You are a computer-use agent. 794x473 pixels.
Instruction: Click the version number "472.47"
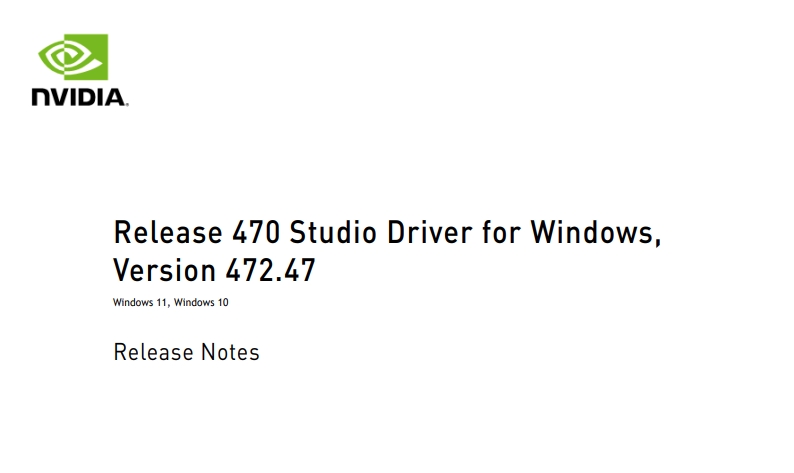pyautogui.click(x=270, y=270)
